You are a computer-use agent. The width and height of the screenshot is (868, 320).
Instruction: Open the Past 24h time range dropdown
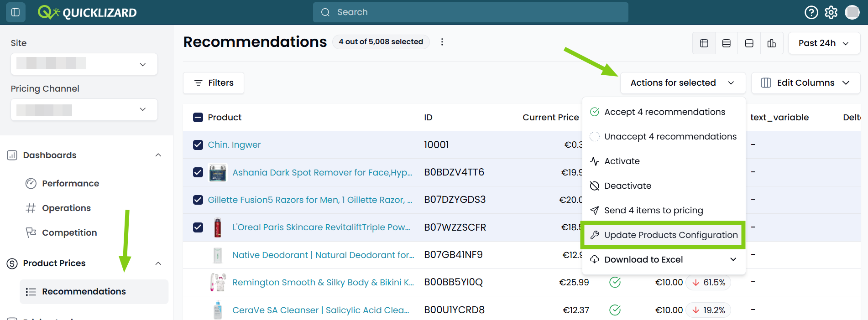click(824, 43)
